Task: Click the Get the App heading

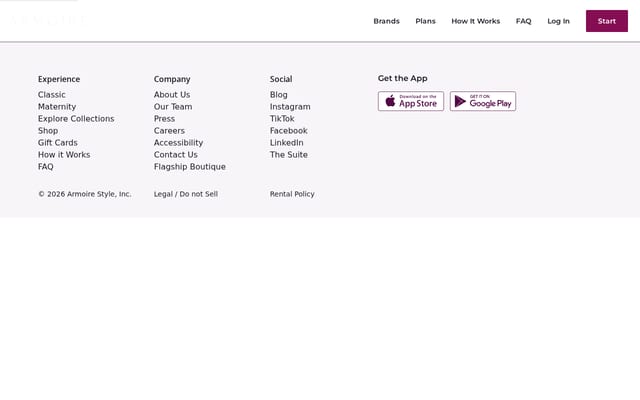Action: pos(402,78)
